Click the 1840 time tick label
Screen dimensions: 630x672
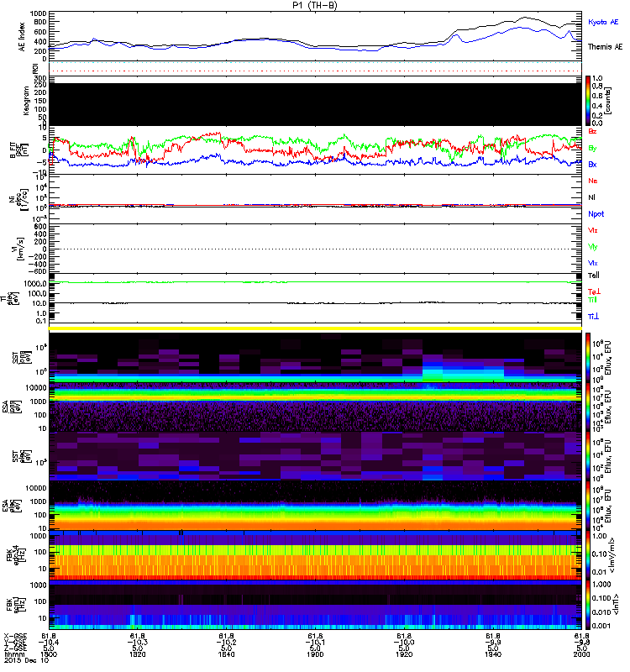[226, 654]
